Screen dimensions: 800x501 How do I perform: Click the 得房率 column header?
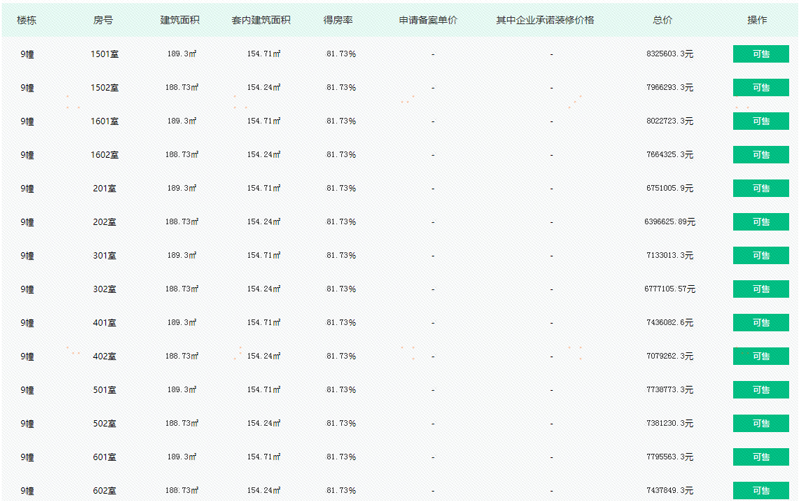[x=338, y=20]
